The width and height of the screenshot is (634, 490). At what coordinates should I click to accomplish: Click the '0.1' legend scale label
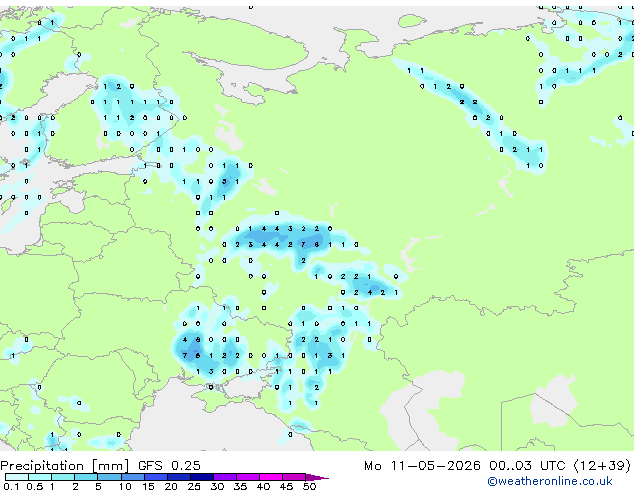click(x=11, y=486)
